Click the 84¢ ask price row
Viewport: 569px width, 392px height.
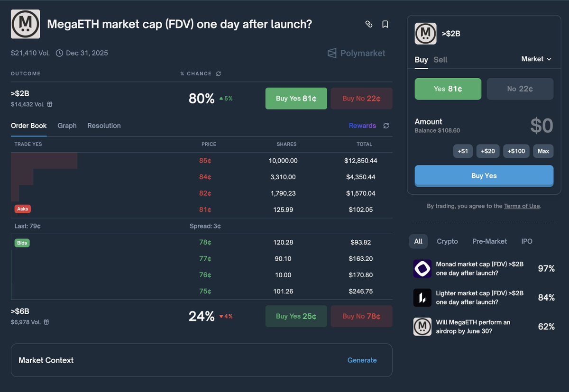pos(202,177)
